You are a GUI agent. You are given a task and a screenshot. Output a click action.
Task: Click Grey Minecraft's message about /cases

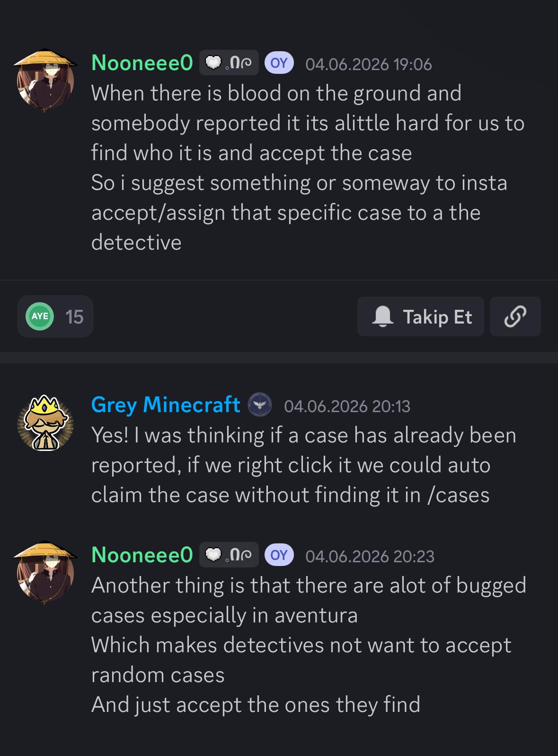(x=304, y=465)
